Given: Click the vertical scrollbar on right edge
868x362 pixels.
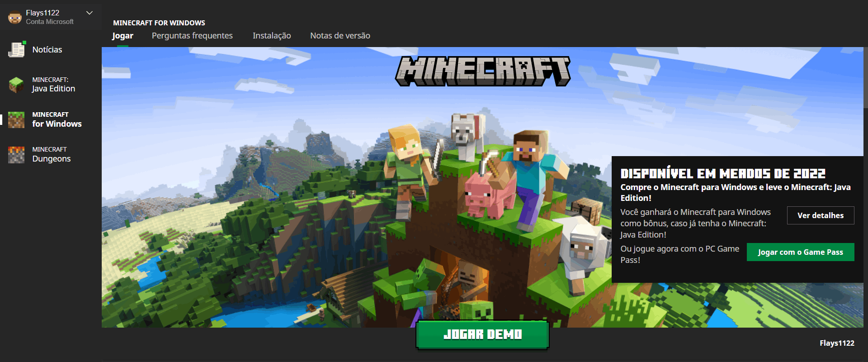Looking at the screenshot, I should pos(866,77).
